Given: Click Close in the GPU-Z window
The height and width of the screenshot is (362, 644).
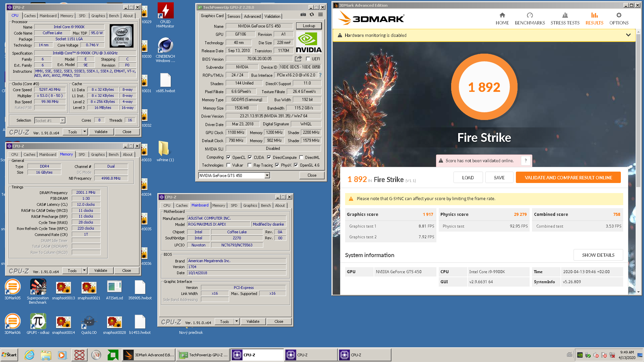Looking at the screenshot, I should (312, 175).
